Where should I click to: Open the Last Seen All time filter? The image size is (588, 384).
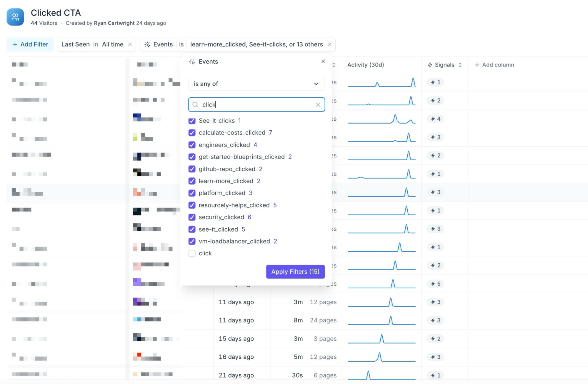point(113,44)
